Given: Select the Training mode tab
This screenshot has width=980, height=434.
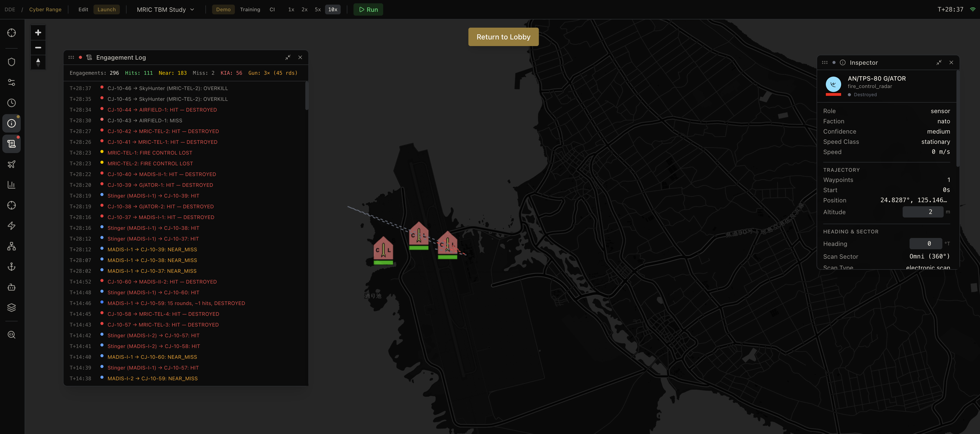Looking at the screenshot, I should point(250,9).
